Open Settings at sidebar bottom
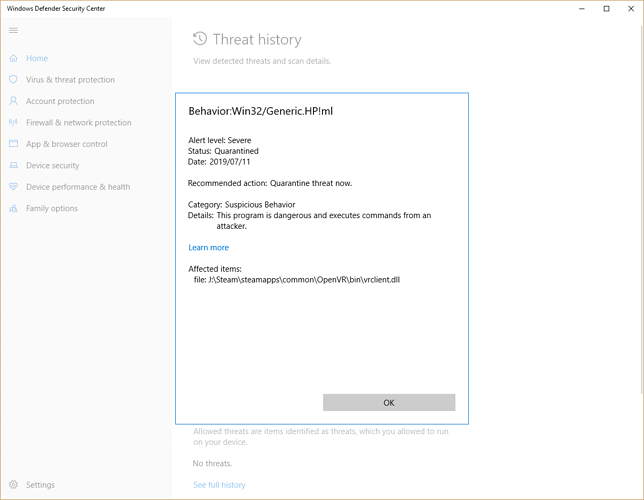Screen dimensions: 644x500 click(40, 485)
